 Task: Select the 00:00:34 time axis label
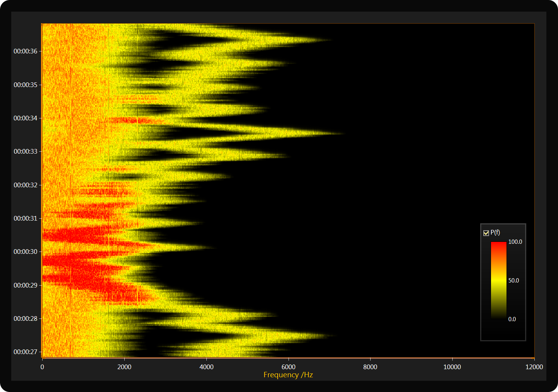26,118
